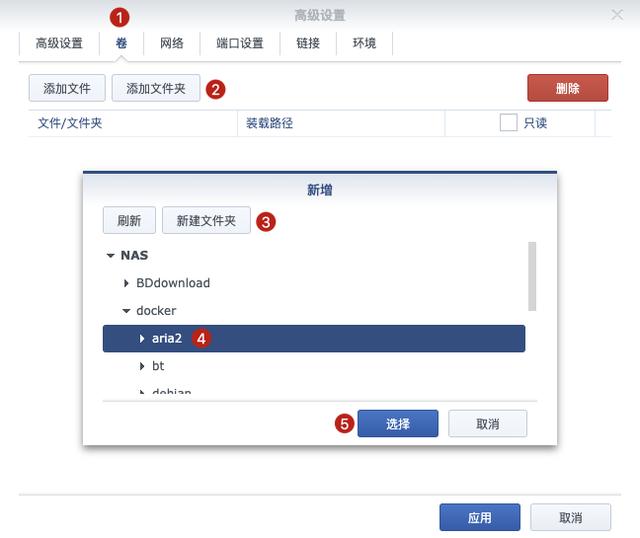The width and height of the screenshot is (640, 538).
Task: Switch to the 环境 tab
Action: click(364, 43)
